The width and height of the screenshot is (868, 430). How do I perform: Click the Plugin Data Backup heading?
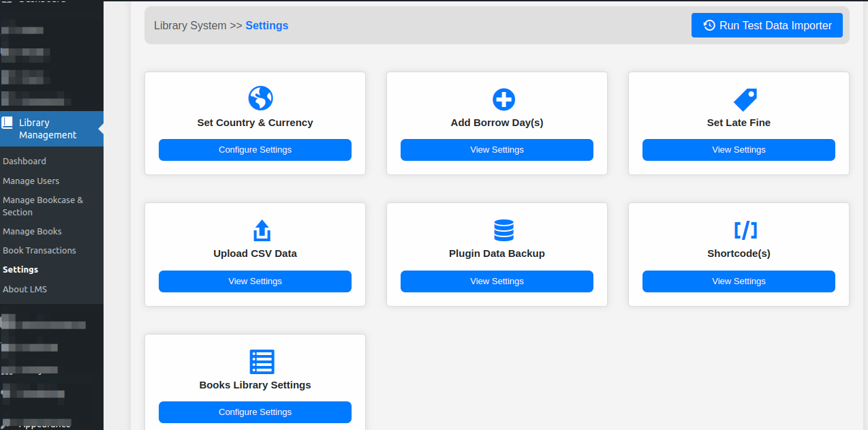[x=497, y=254]
